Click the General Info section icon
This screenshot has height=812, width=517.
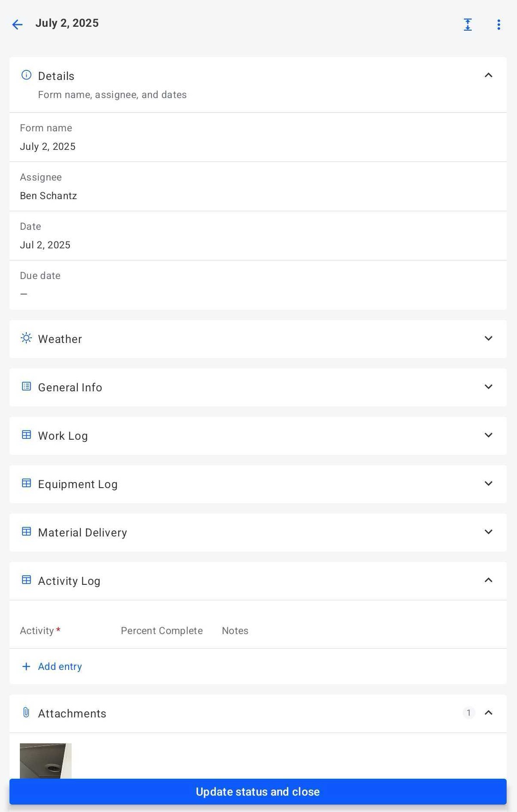pyautogui.click(x=26, y=387)
